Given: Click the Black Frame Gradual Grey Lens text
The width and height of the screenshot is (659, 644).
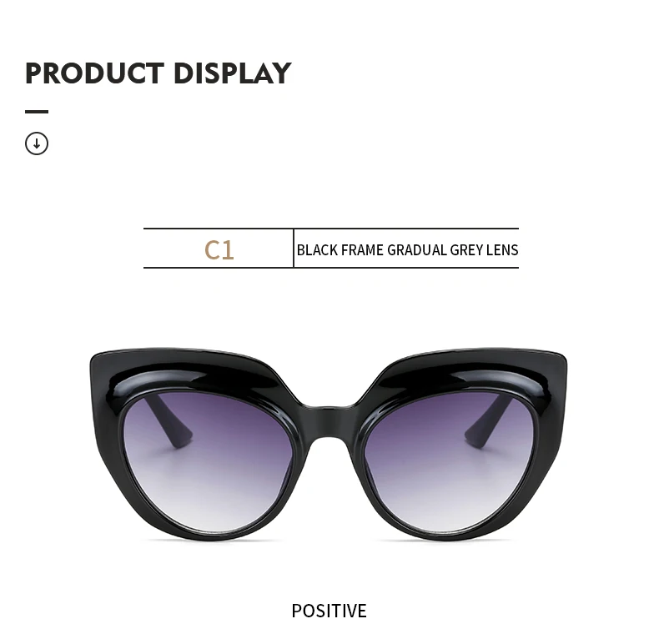Looking at the screenshot, I should point(407,250).
